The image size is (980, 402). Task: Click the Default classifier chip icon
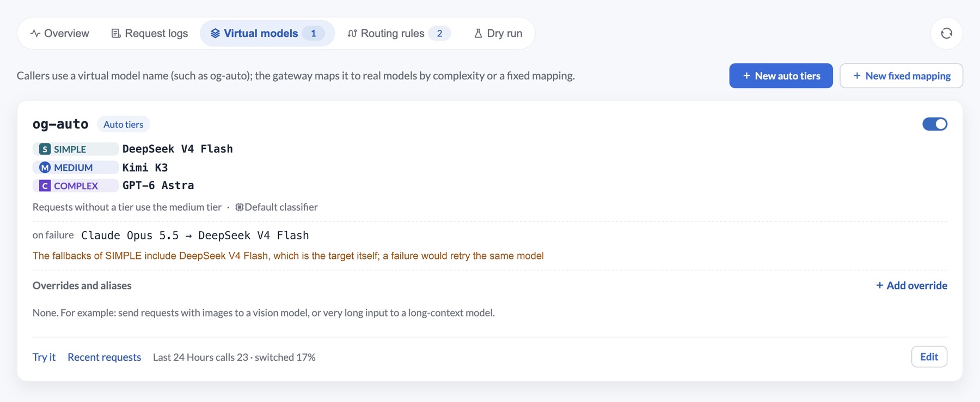(x=239, y=207)
